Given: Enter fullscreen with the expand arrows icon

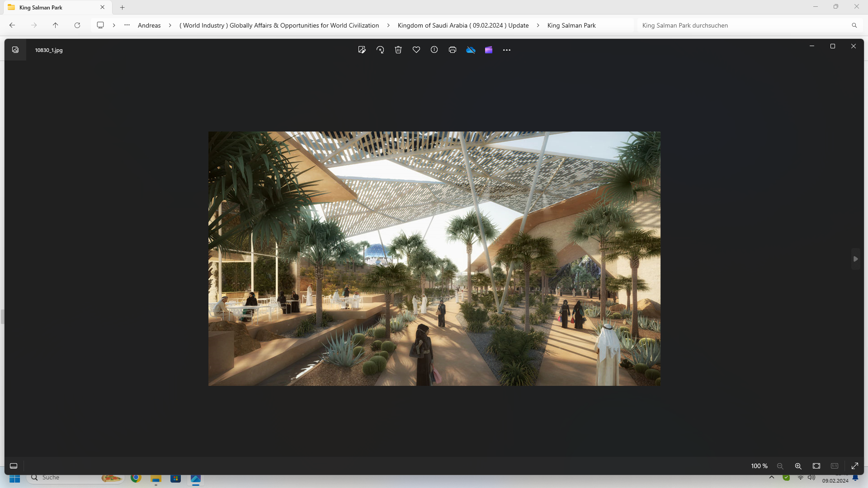Looking at the screenshot, I should tap(855, 466).
